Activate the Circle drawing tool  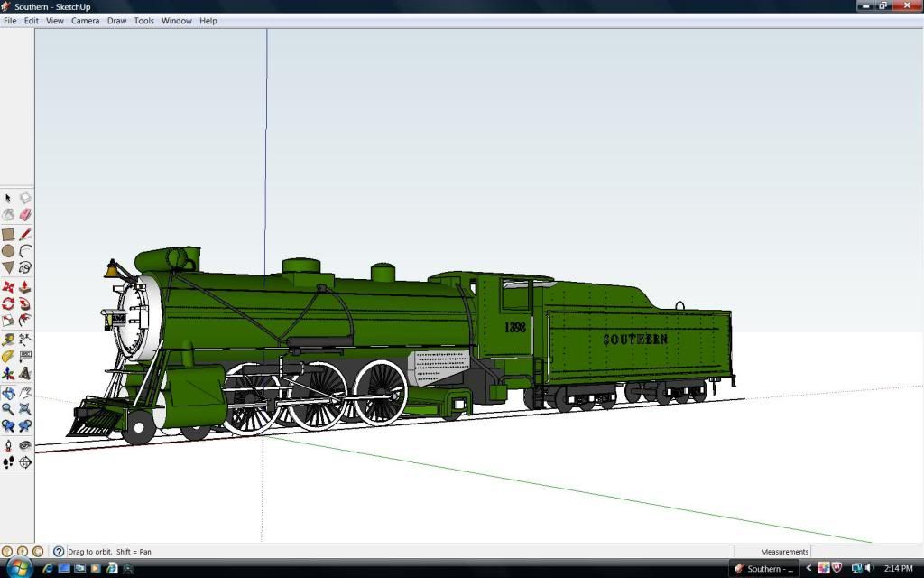point(7,251)
